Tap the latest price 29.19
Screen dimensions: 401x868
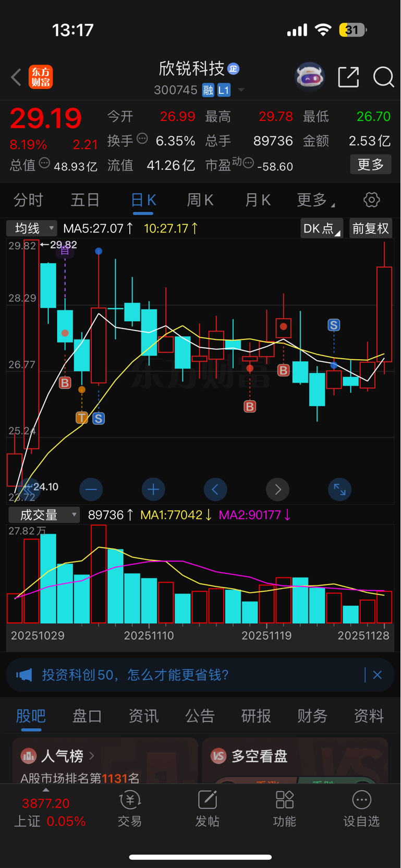click(x=46, y=118)
